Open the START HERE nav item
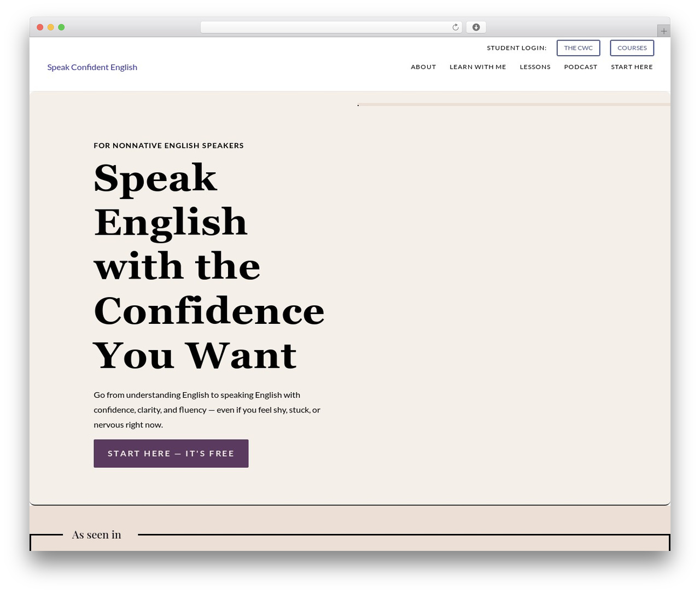 (x=632, y=67)
